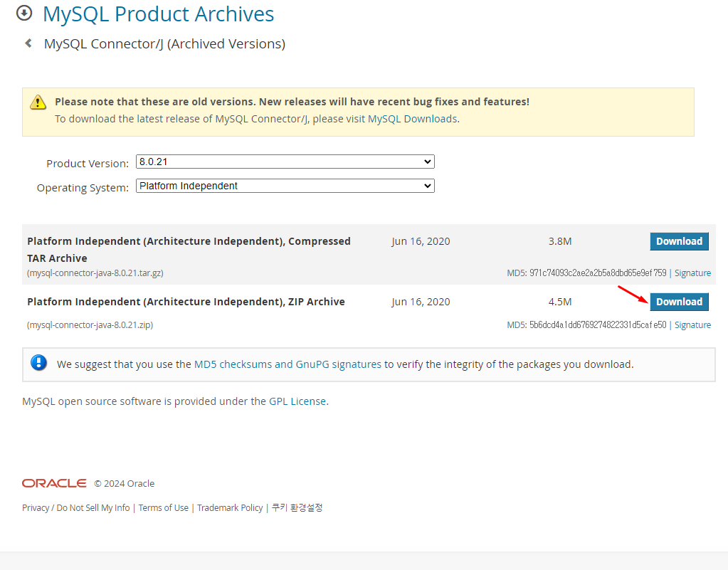Image resolution: width=728 pixels, height=570 pixels.
Task: Click the yellow warning triangle icon
Action: 38,102
